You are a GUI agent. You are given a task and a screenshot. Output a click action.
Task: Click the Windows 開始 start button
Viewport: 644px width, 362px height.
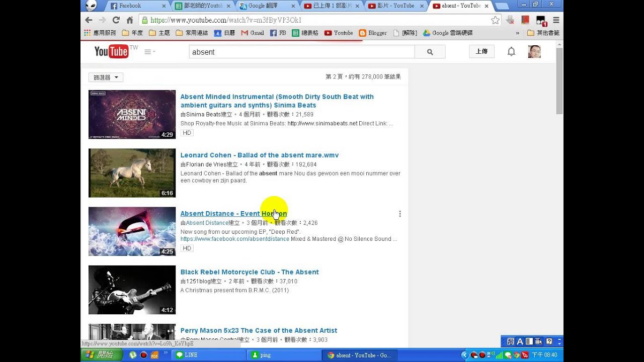(101, 355)
